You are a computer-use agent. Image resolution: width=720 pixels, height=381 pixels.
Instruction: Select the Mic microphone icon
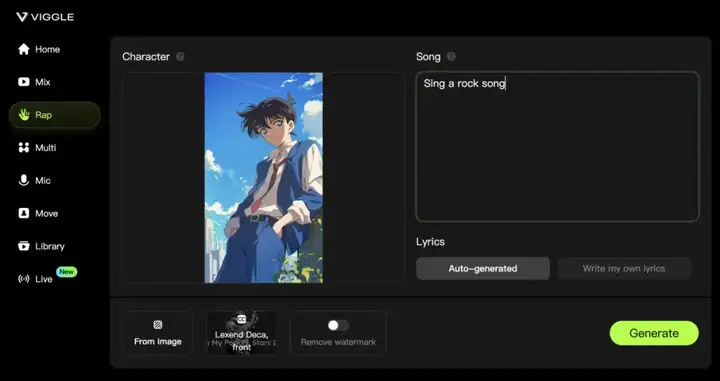[x=23, y=180]
